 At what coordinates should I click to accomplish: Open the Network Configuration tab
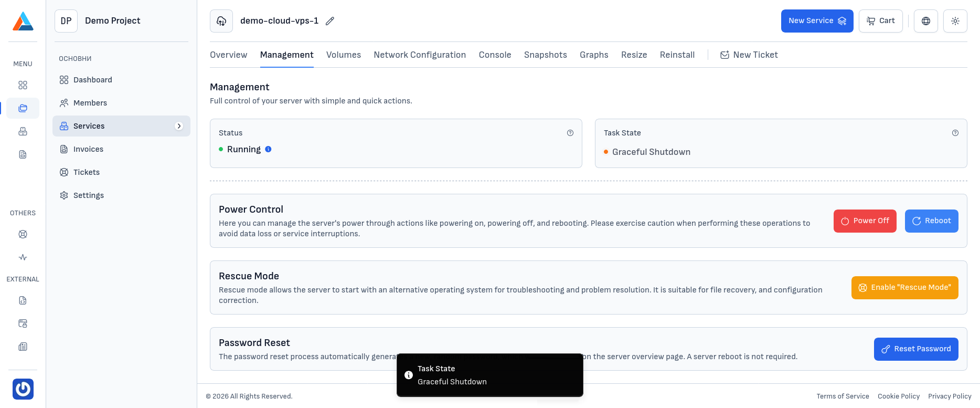pyautogui.click(x=420, y=55)
